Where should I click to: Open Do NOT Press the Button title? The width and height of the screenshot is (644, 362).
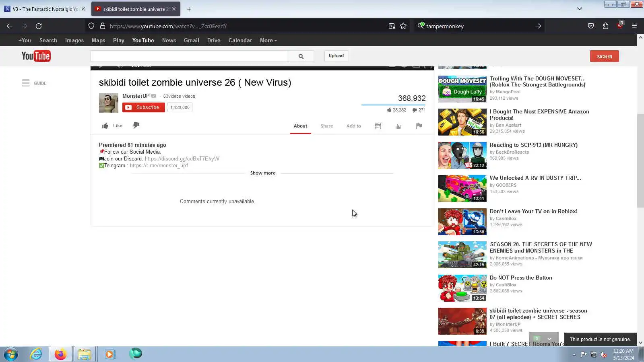[521, 278]
